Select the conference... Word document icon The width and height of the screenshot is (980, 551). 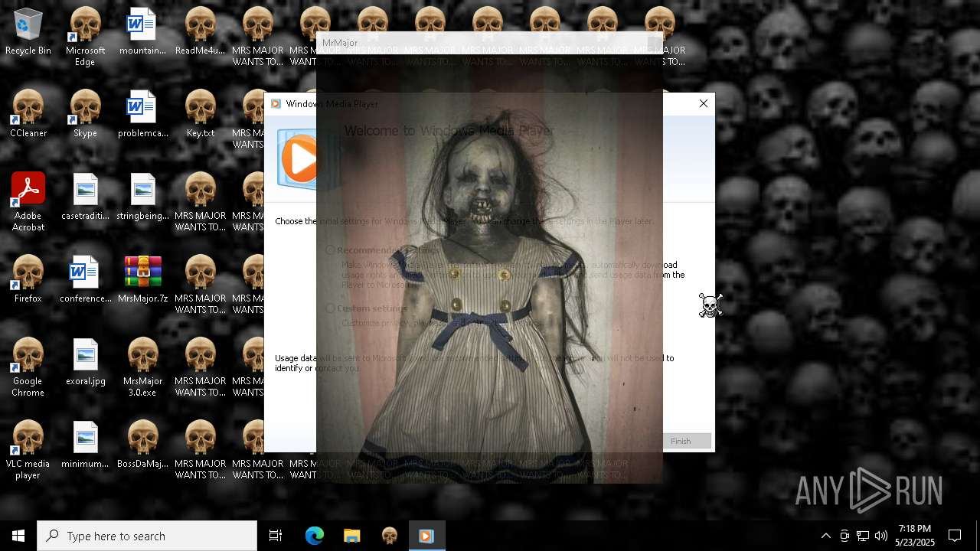pyautogui.click(x=85, y=280)
